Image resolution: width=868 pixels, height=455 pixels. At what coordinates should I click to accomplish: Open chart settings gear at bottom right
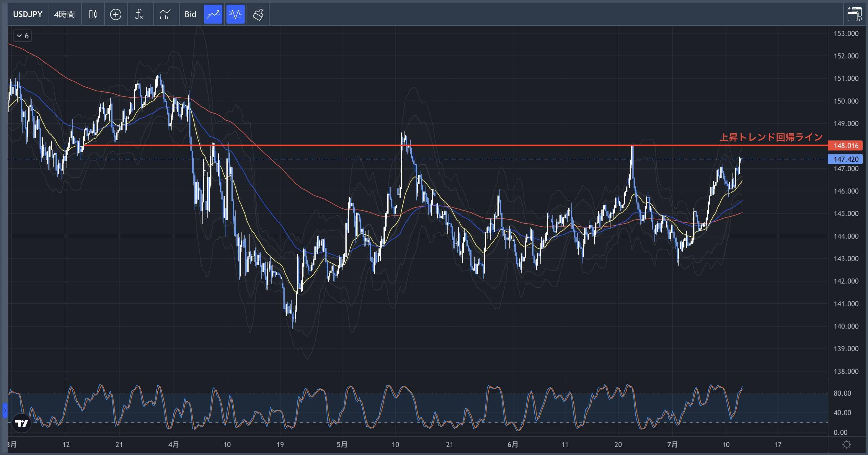coord(846,445)
